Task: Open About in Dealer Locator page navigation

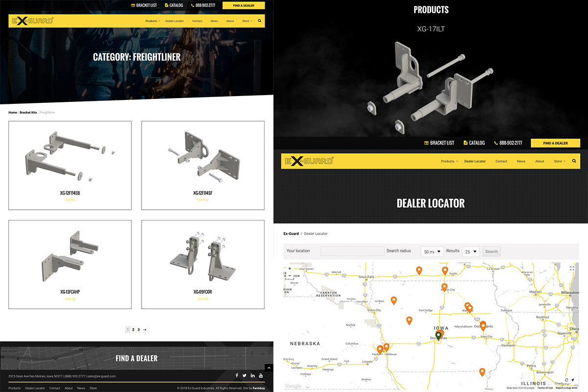Action: [539, 161]
